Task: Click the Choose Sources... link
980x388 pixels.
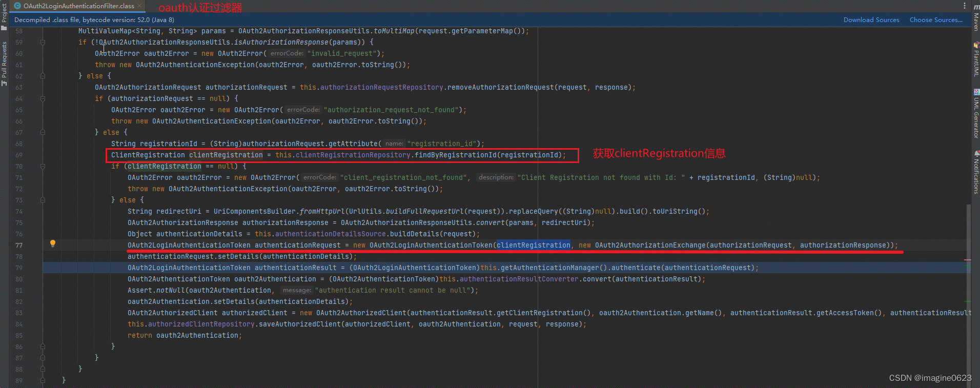Action: coord(936,20)
